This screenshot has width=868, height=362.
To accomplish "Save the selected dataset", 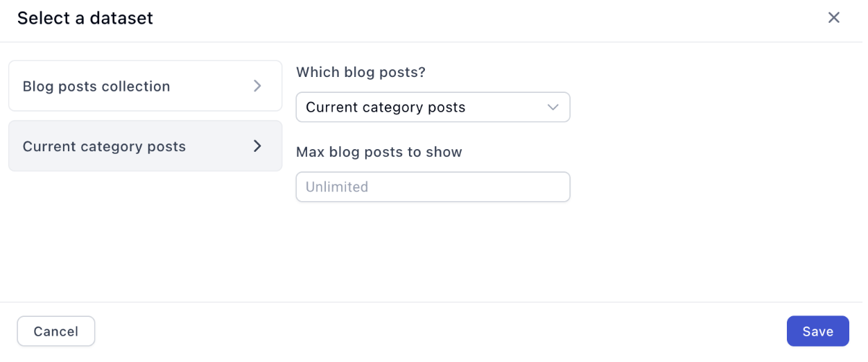I will pos(817,331).
